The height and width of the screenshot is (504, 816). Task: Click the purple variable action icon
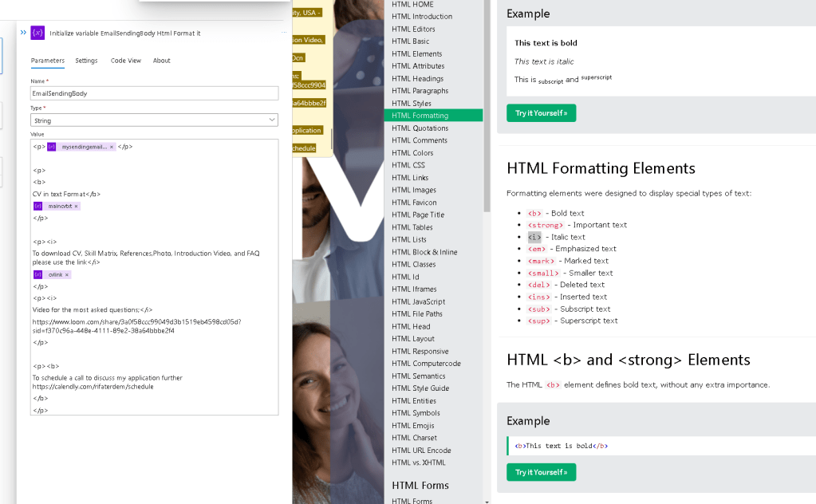tap(37, 33)
